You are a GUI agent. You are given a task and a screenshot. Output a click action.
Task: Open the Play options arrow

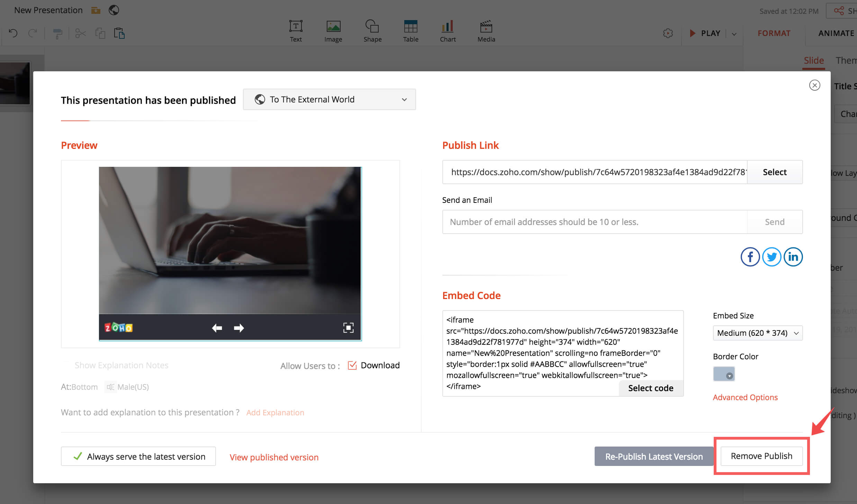[x=734, y=34]
